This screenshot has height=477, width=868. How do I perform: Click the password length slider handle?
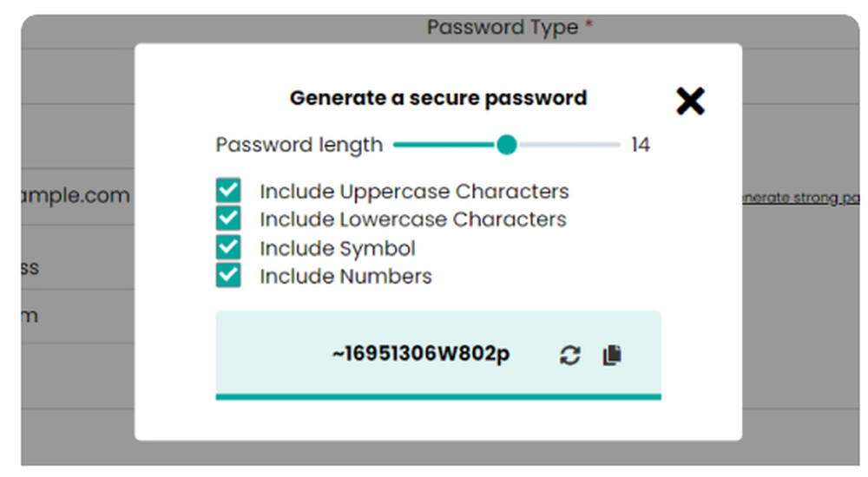click(507, 145)
